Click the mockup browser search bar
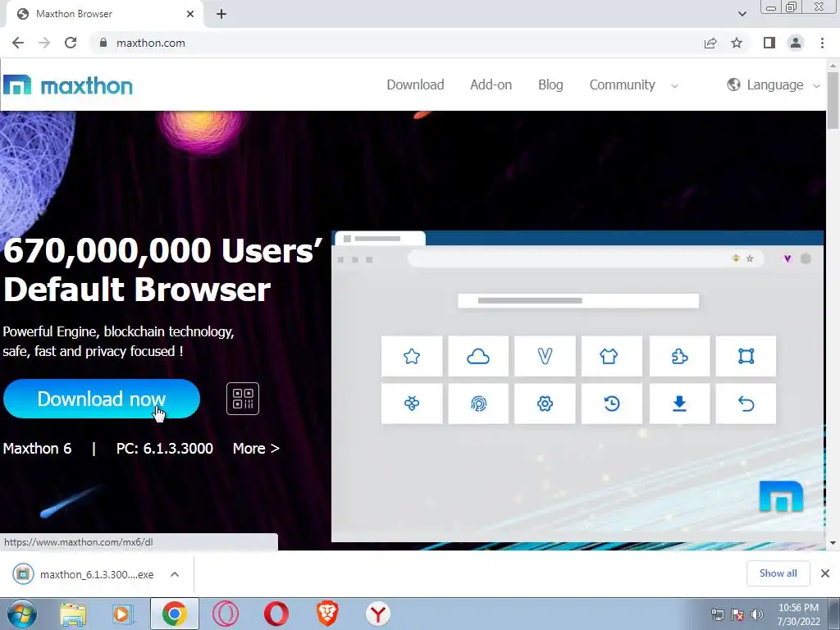 pyautogui.click(x=578, y=300)
